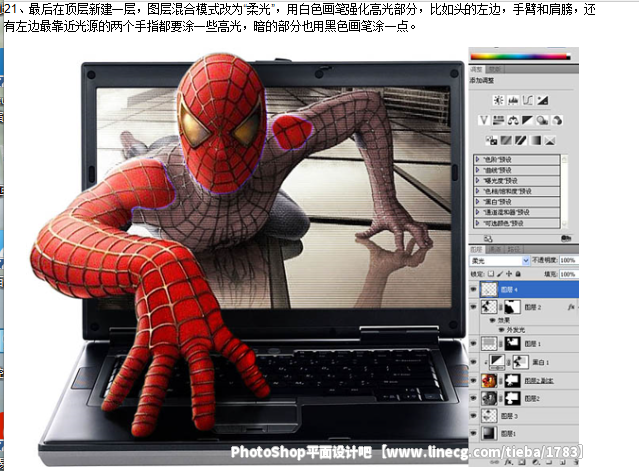This screenshot has width=639, height=471.
Task: Click the presets list scrollbar
Action: tap(564, 191)
